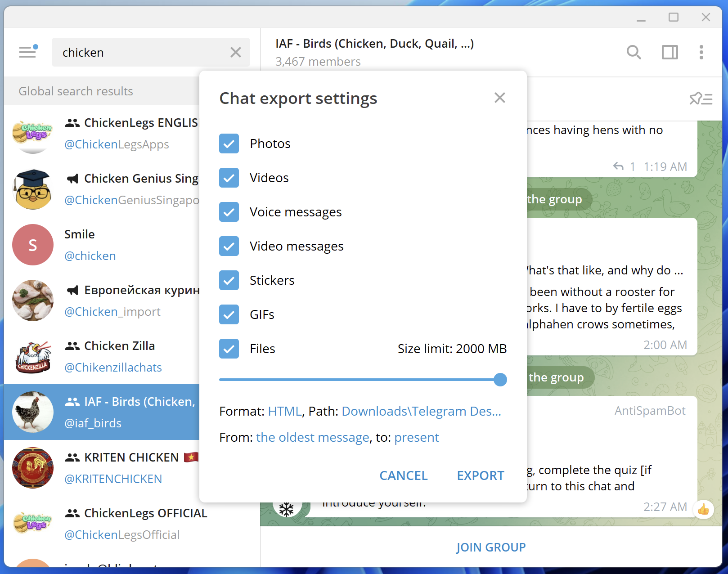The height and width of the screenshot is (574, 728).
Task: Open ChickenLegs OFFICIAL search result
Action: (x=132, y=524)
